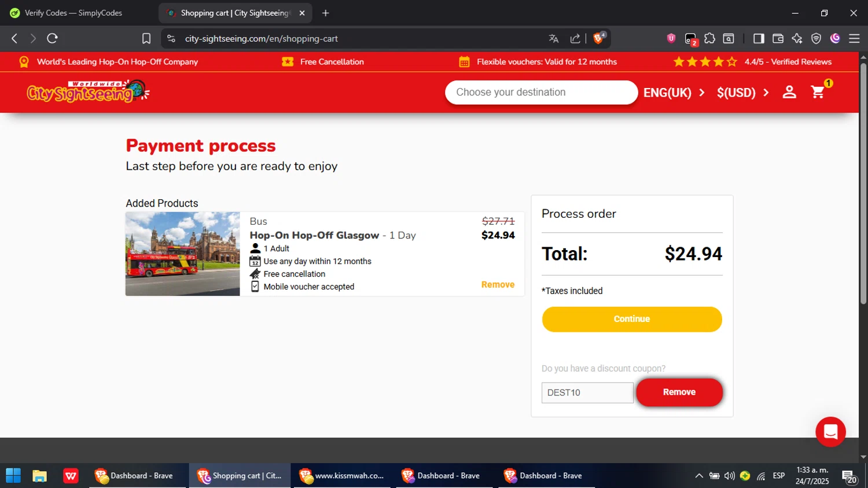This screenshot has height=488, width=868.
Task: Switch to last Dashboard - Brave taskbar window
Action: pos(546,476)
